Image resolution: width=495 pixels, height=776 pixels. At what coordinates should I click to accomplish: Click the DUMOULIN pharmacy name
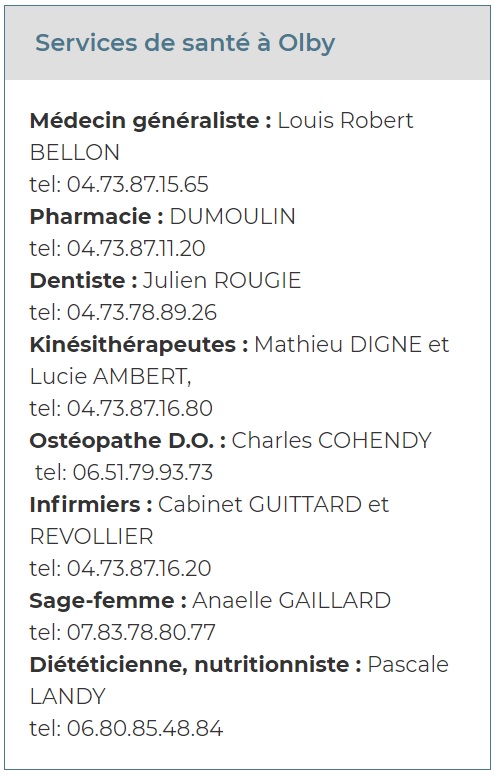(233, 216)
